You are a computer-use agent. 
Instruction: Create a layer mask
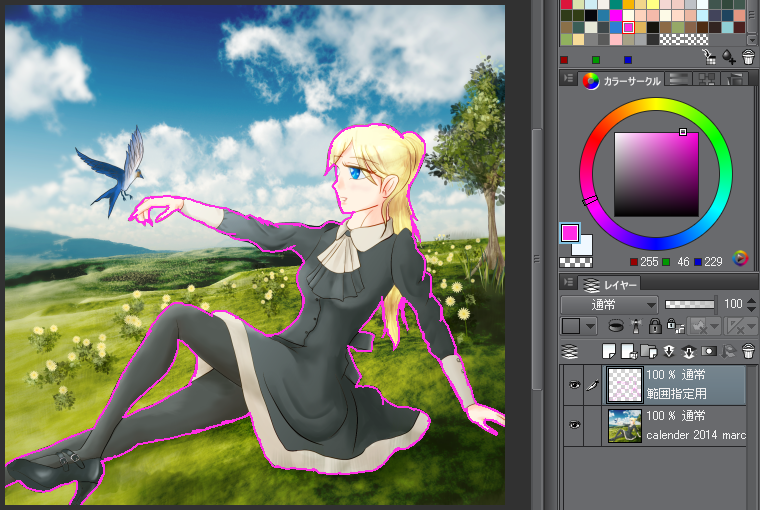pos(709,351)
